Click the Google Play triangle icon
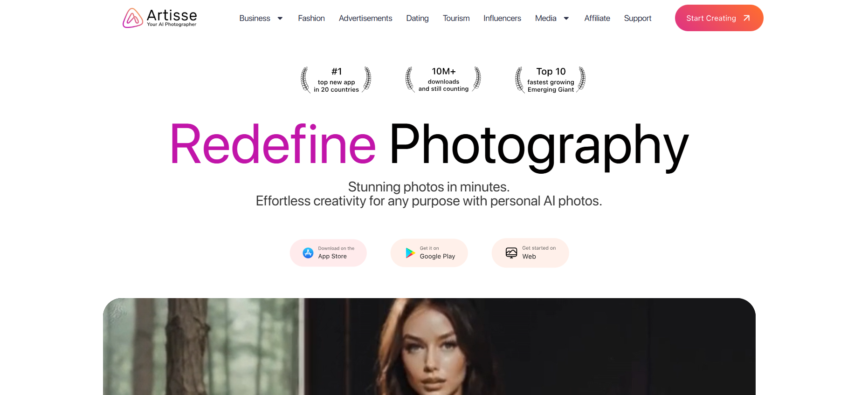 tap(410, 253)
